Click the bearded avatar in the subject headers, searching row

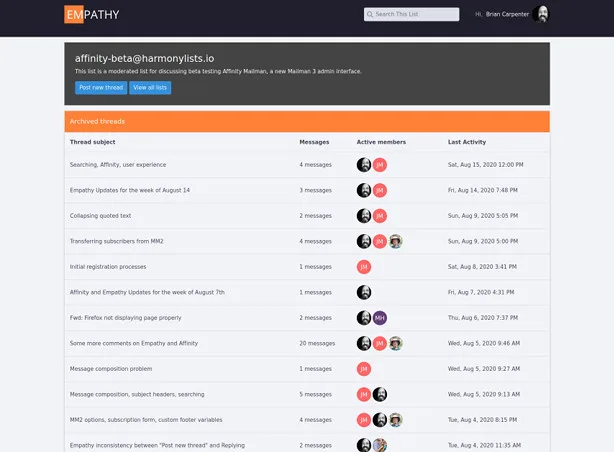[x=379, y=394]
